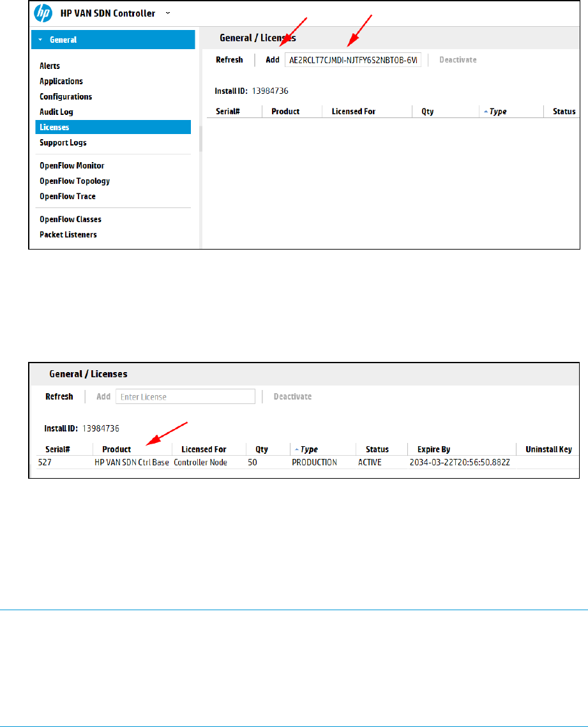
Task: Select the license row with serial 527
Action: point(307,462)
